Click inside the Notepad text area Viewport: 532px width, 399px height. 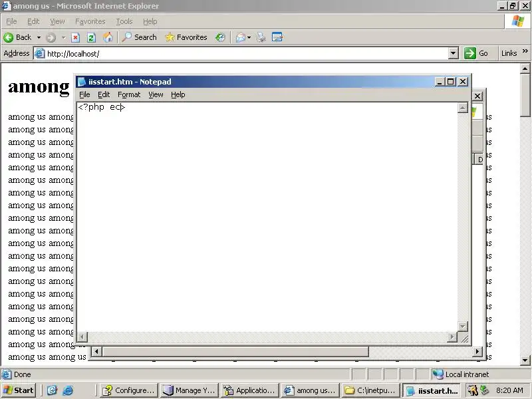pos(267,217)
